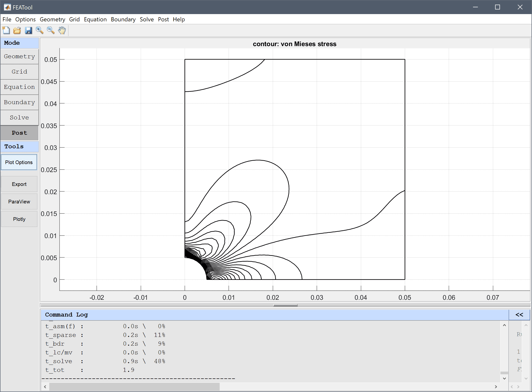Click the Plotly button
Screen dimensions: 532x392
pos(19,219)
